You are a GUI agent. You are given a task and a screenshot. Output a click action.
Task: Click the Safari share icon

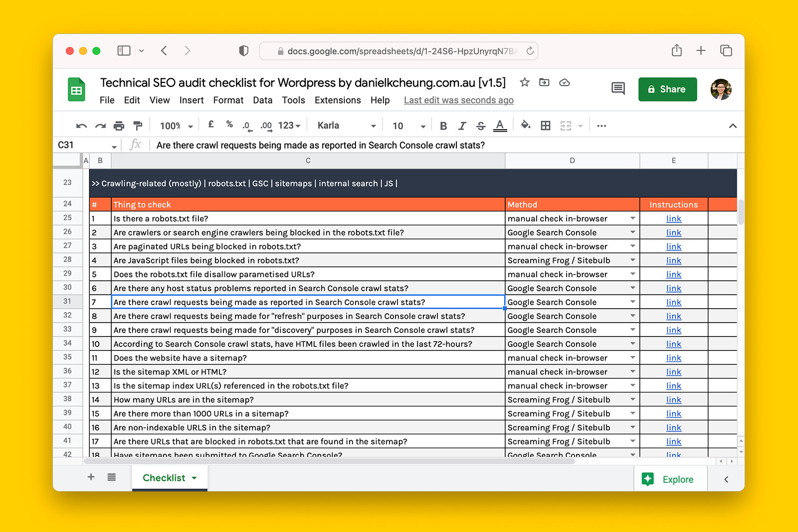point(676,50)
